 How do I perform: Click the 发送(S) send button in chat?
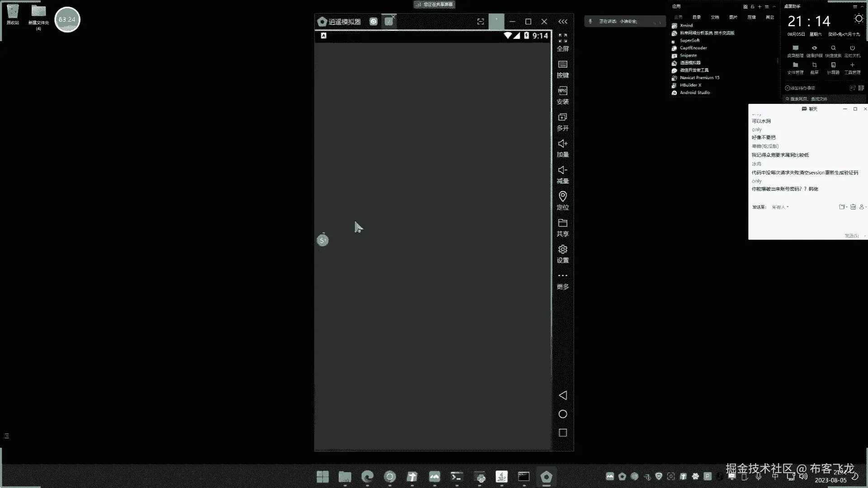click(x=851, y=236)
